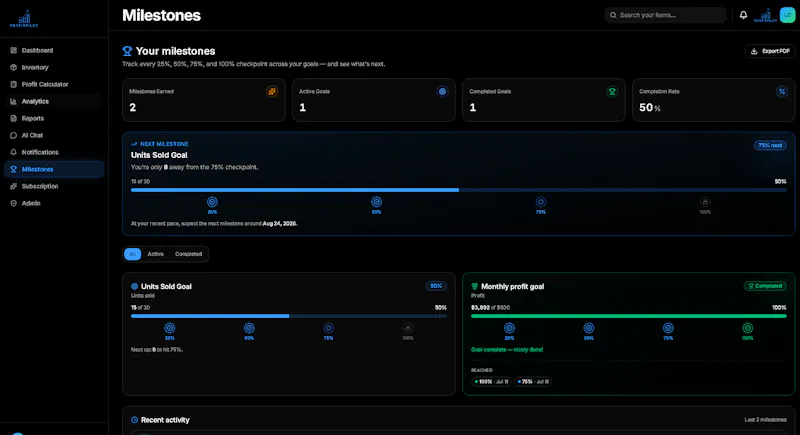Screen dimensions: 800x435
Task: Click the Inventory box icon
Action: click(x=14, y=67)
